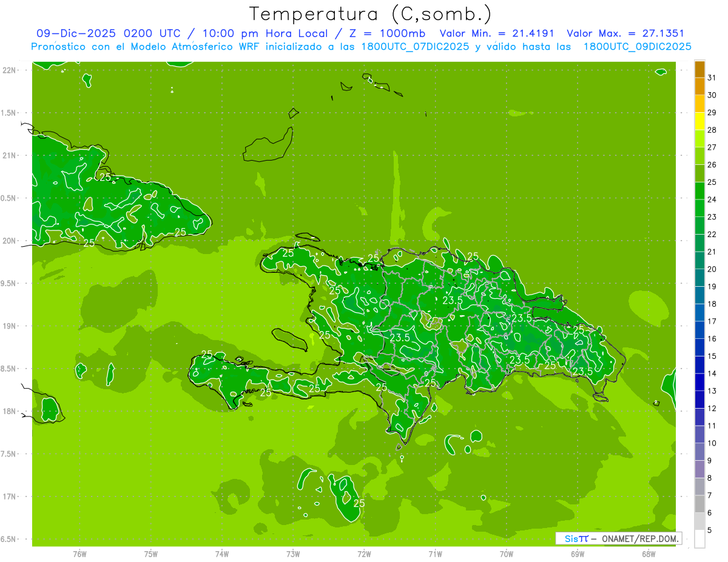Click the 74W longitude label
Screen dimensions: 728x562
[x=222, y=554]
